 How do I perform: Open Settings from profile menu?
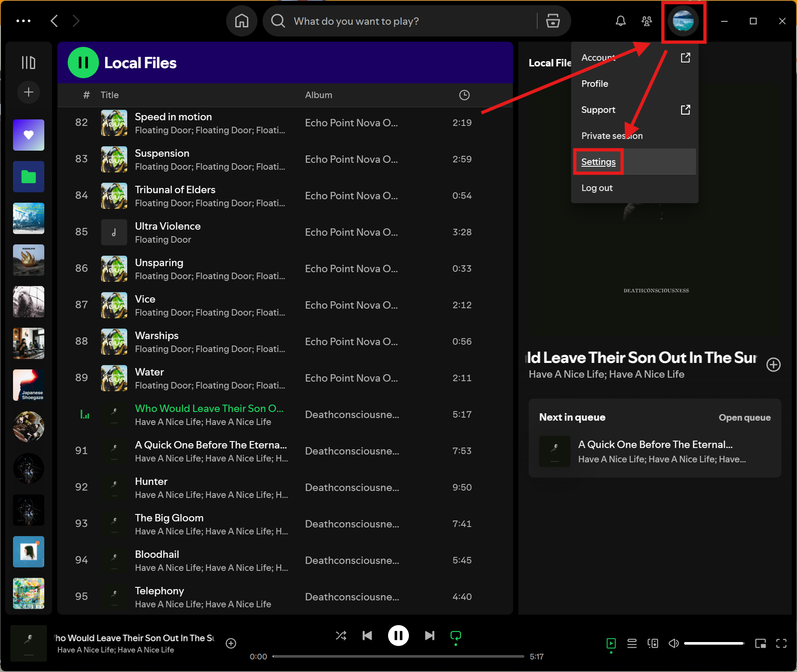[635, 162]
